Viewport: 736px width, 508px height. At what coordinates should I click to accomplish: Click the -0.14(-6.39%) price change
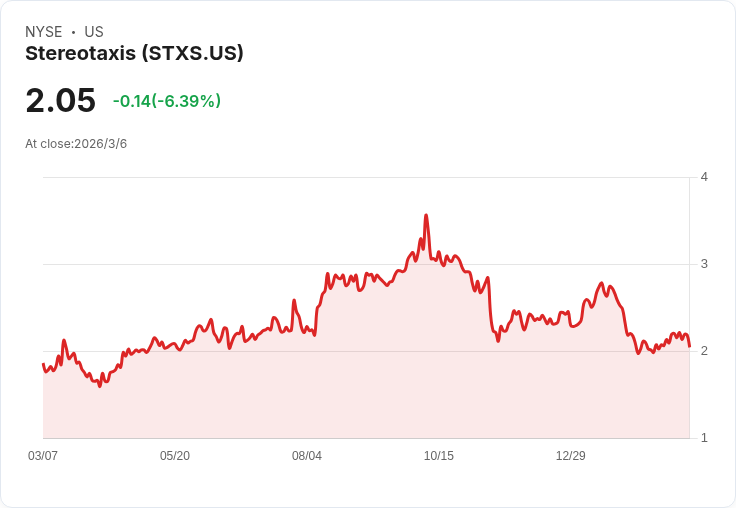pos(166,101)
